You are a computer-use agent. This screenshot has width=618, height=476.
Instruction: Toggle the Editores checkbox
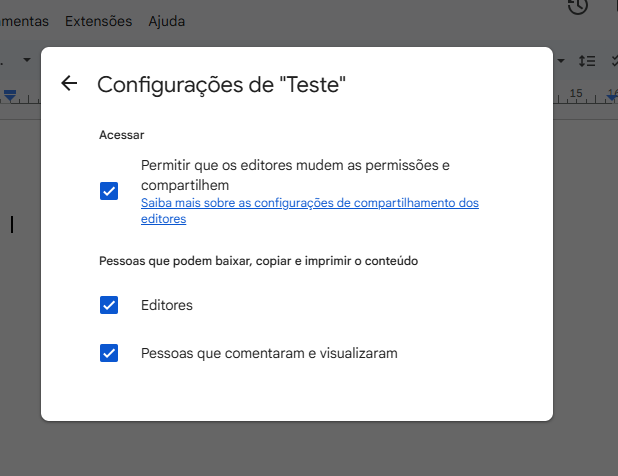[109, 305]
